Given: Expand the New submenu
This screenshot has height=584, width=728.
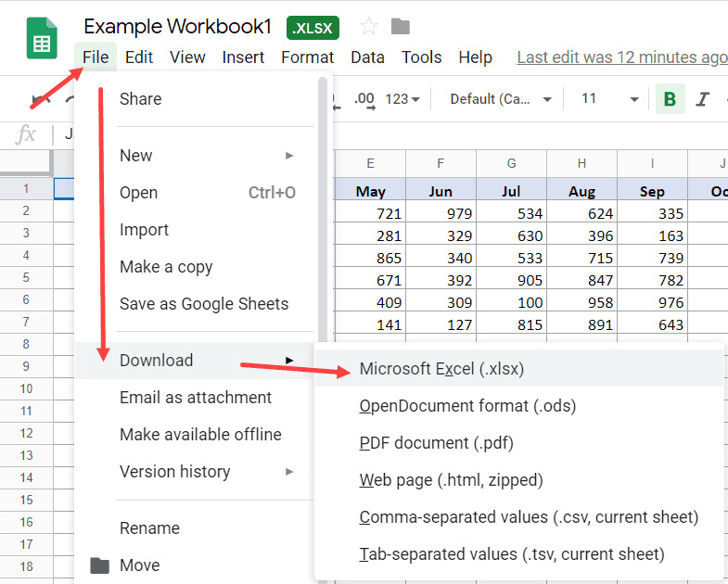Looking at the screenshot, I should [x=197, y=156].
